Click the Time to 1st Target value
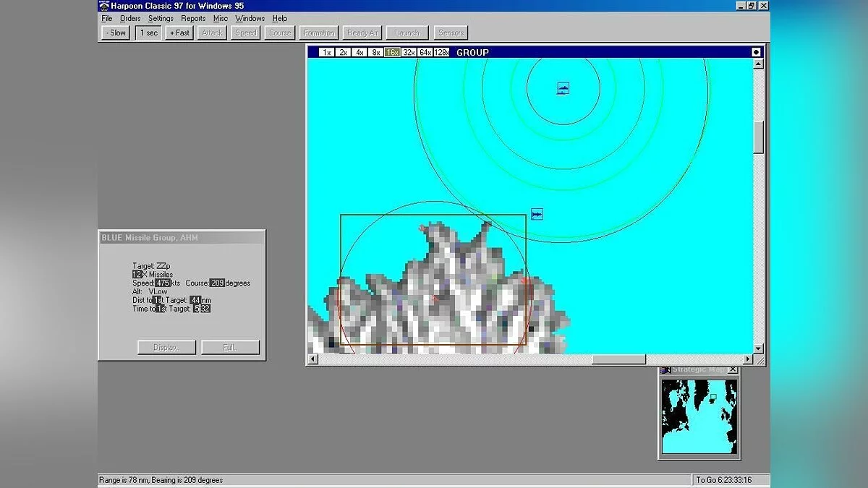The image size is (868, 488). click(201, 309)
